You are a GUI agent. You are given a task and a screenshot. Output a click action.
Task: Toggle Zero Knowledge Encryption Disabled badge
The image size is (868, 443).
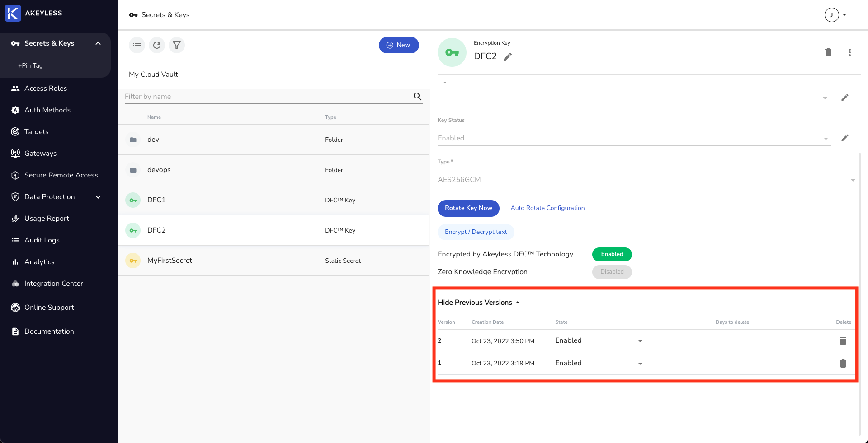pyautogui.click(x=612, y=272)
